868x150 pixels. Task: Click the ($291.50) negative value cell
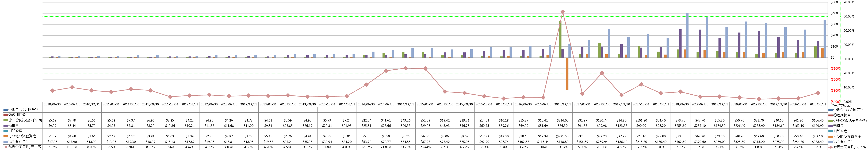point(563,137)
